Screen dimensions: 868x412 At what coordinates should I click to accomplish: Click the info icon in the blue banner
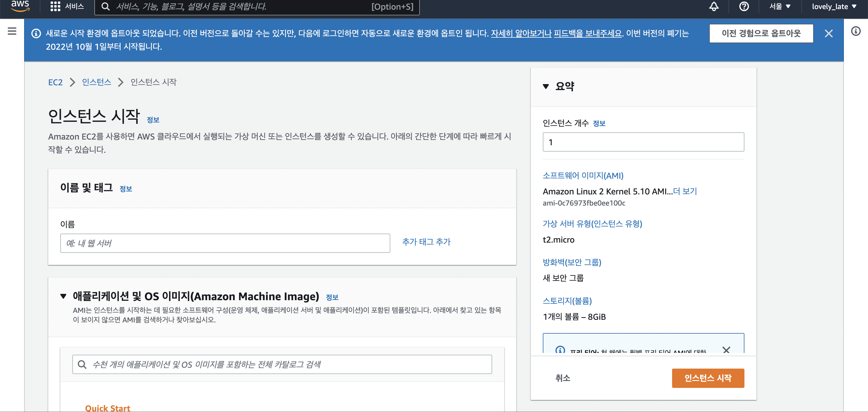(36, 33)
